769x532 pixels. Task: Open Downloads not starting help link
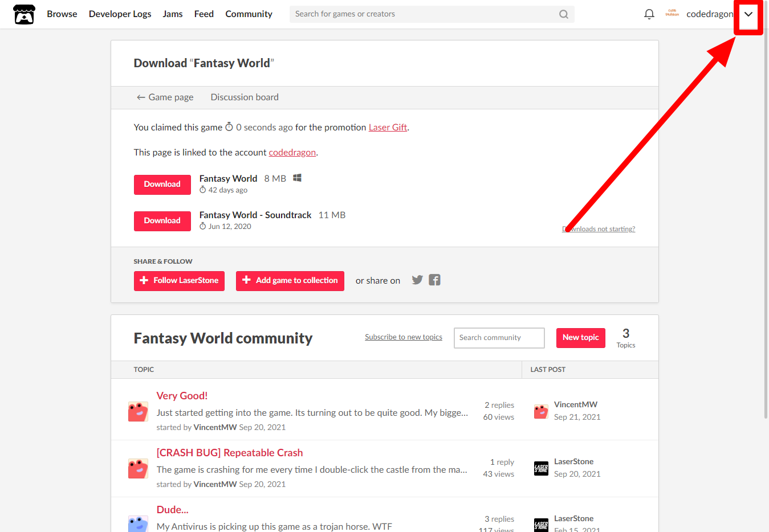[x=599, y=229]
